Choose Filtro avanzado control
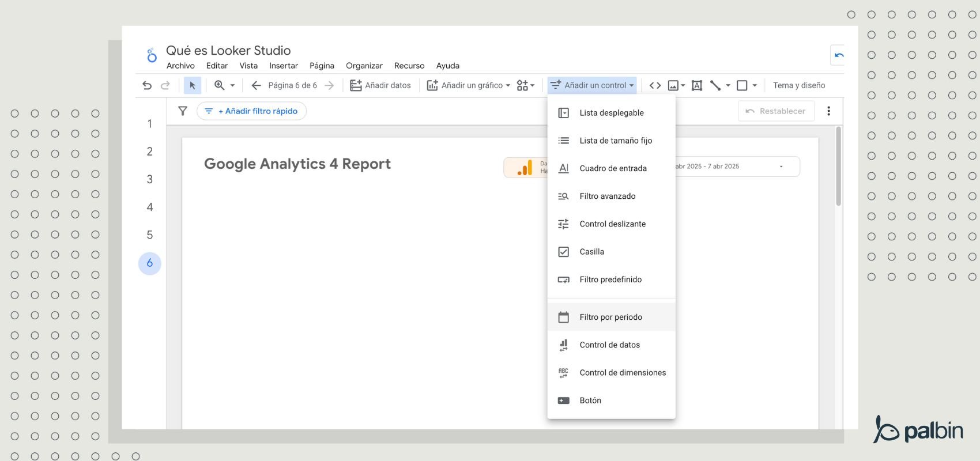 tap(611, 196)
